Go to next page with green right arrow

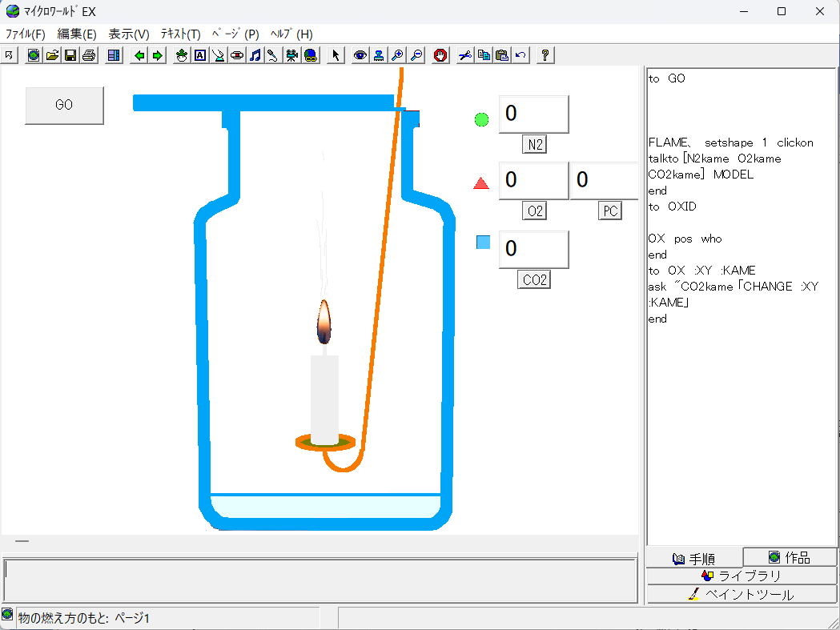coord(158,55)
